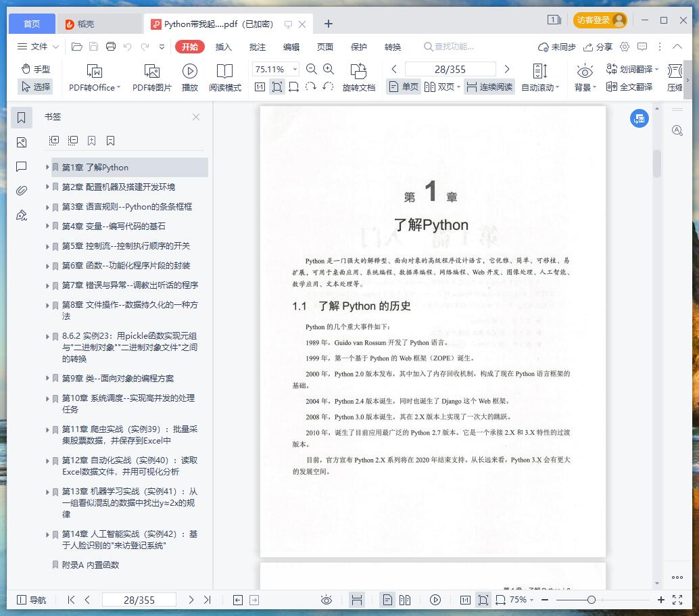Click the 全文翻译 button
The width and height of the screenshot is (699, 616).
pyautogui.click(x=629, y=87)
